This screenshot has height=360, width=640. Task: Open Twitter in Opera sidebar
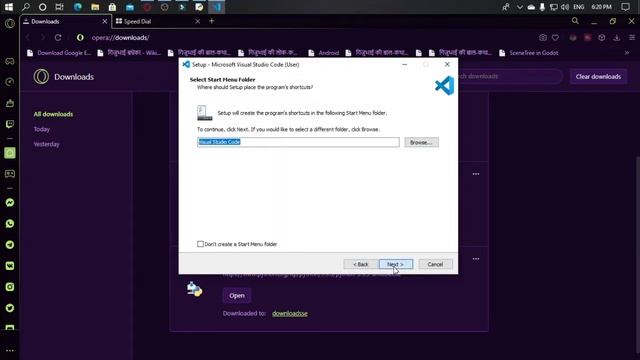click(10, 308)
